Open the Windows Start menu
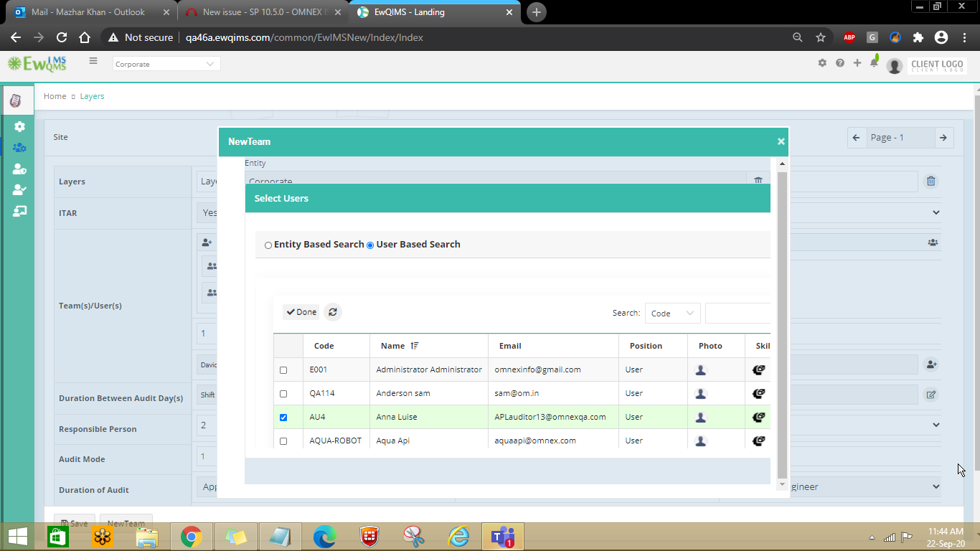Screen dimensions: 980x551 [18, 536]
